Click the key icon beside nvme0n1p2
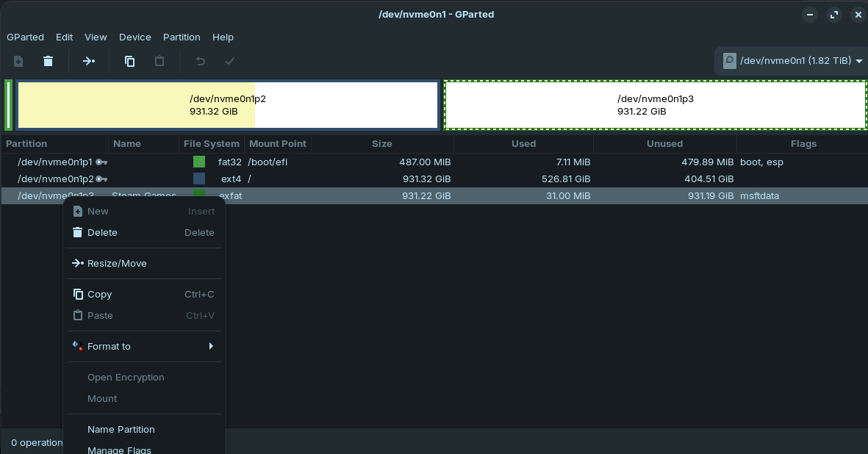The width and height of the screenshot is (868, 454). [101, 179]
